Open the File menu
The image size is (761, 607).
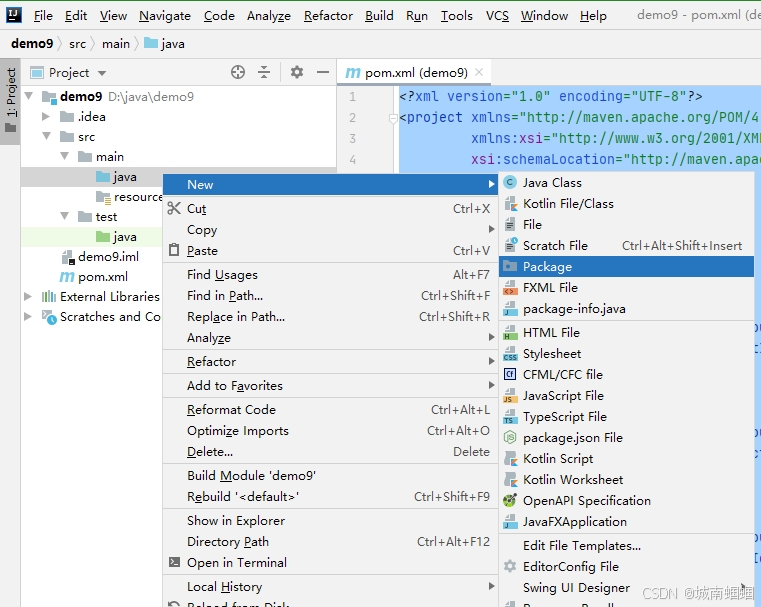[x=43, y=16]
